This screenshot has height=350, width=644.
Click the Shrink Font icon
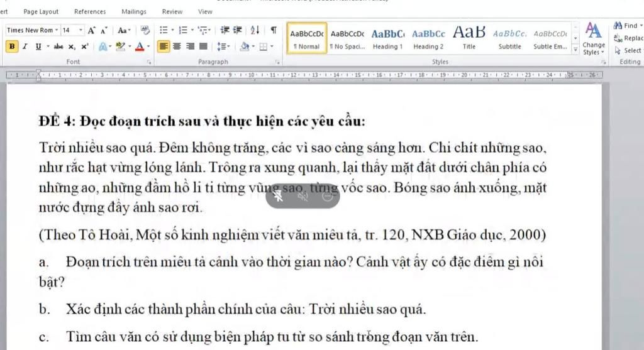pos(104,30)
